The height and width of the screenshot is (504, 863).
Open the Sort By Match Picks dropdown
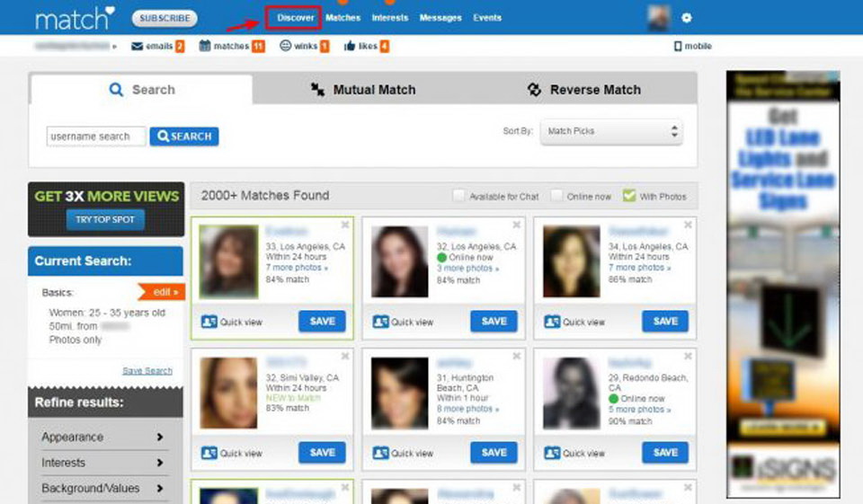611,131
